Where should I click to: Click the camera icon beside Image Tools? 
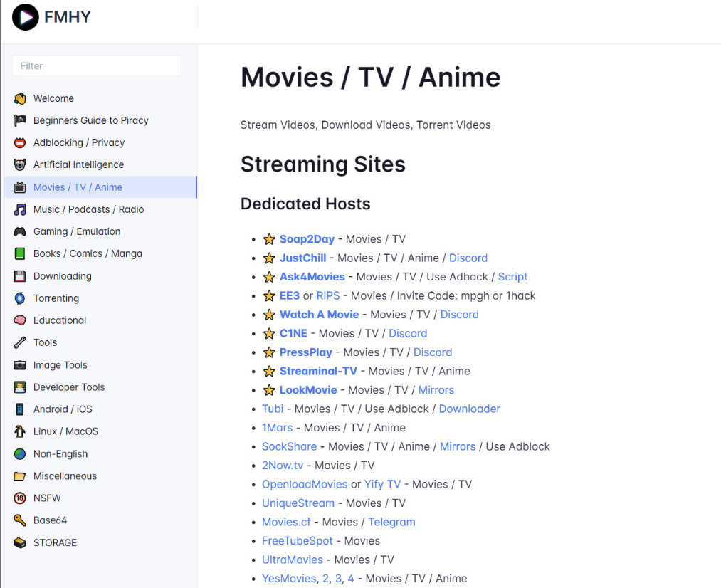pos(20,365)
